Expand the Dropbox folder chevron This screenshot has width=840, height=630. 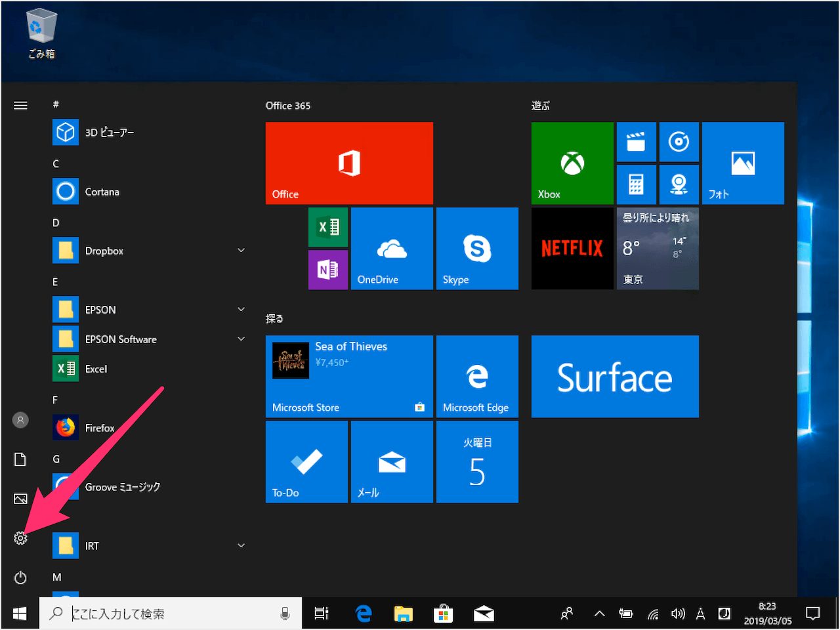[241, 251]
